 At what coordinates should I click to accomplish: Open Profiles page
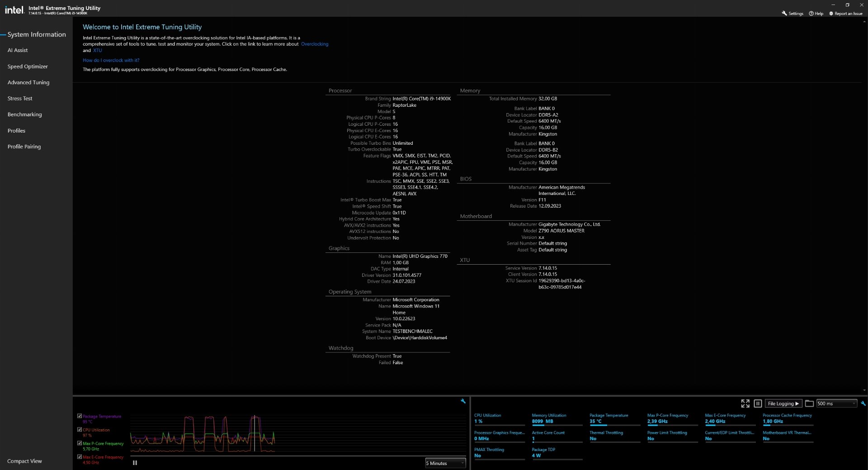pos(16,131)
